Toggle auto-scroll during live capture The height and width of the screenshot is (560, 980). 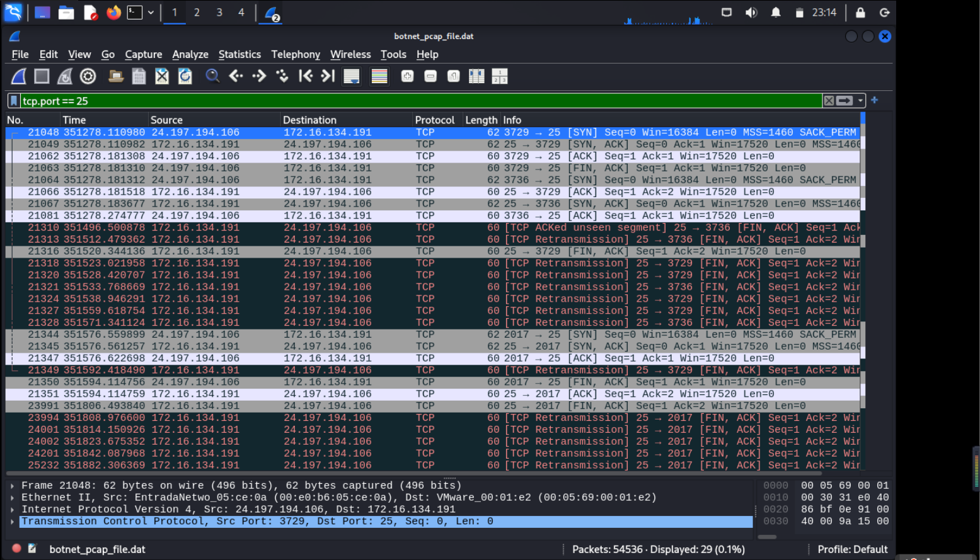(x=352, y=77)
